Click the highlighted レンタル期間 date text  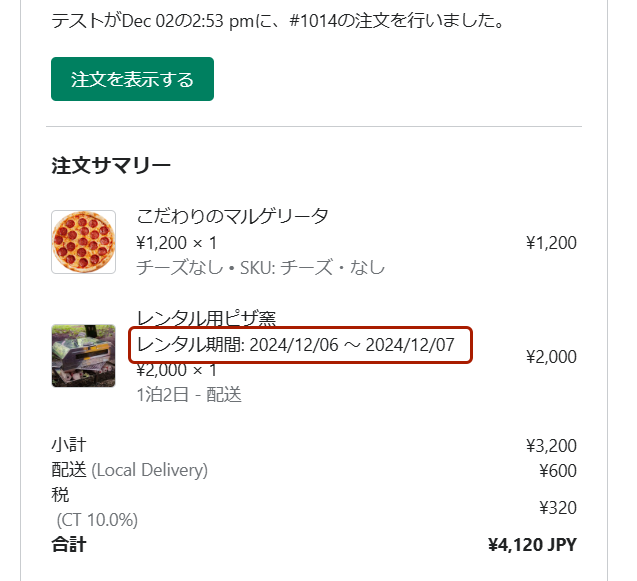[x=296, y=346]
